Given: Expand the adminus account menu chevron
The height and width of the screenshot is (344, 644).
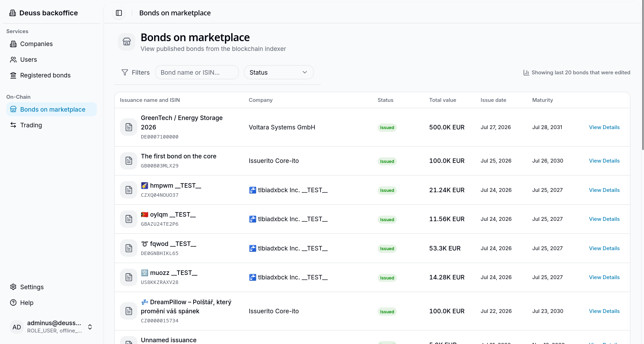Looking at the screenshot, I should pyautogui.click(x=90, y=327).
